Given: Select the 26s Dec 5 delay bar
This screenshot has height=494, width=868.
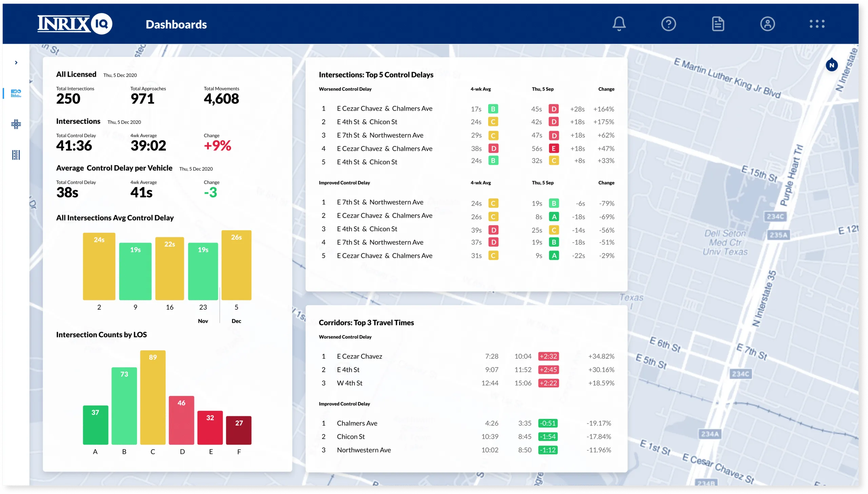Looking at the screenshot, I should tap(236, 265).
